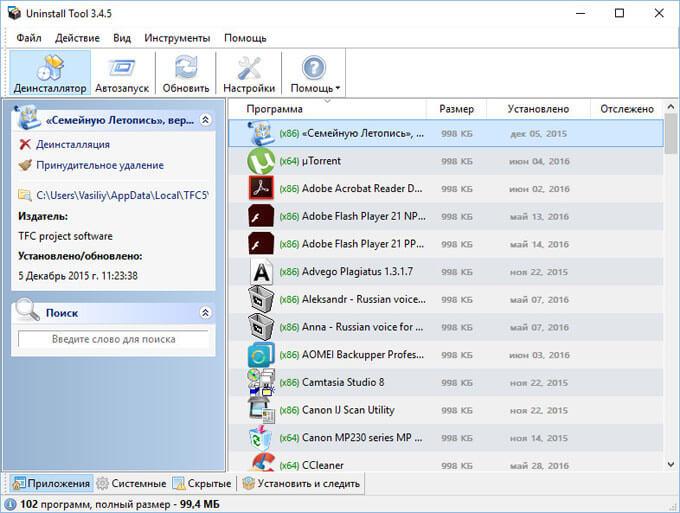Select the Деинсталлятор toolbar icon
The width and height of the screenshot is (680, 513).
tap(50, 68)
